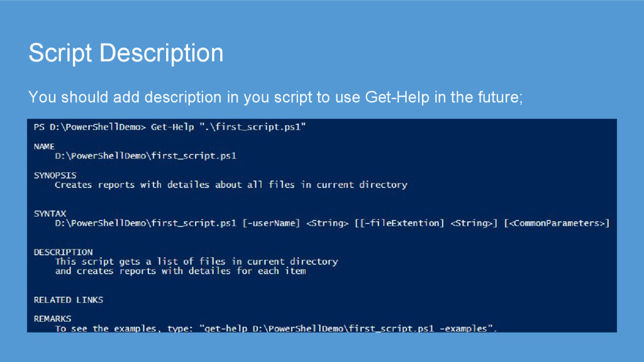Click the PS D:\PowerShellDemo prompt

pyautogui.click(x=89, y=127)
